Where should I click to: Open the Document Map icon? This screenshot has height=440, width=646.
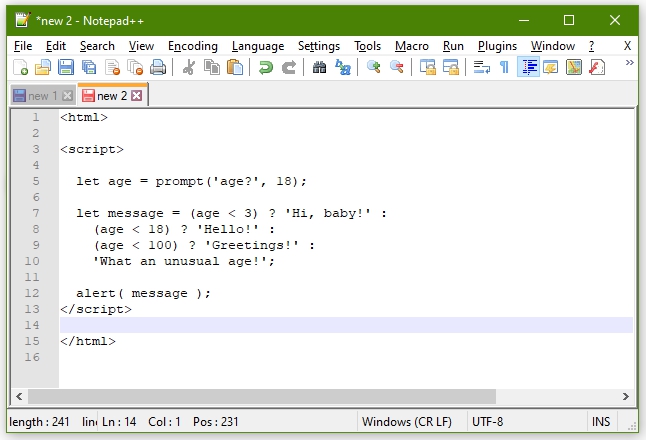pos(574,67)
